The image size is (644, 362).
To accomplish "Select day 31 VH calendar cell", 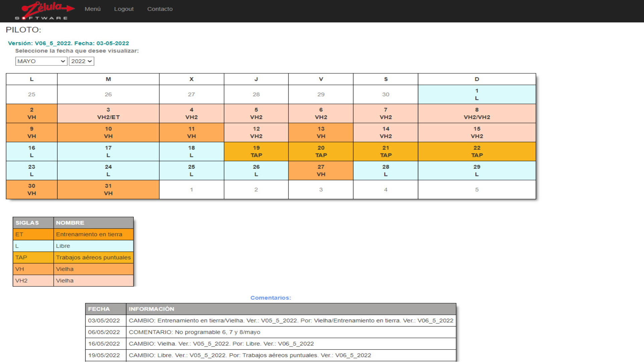I will 108,190.
